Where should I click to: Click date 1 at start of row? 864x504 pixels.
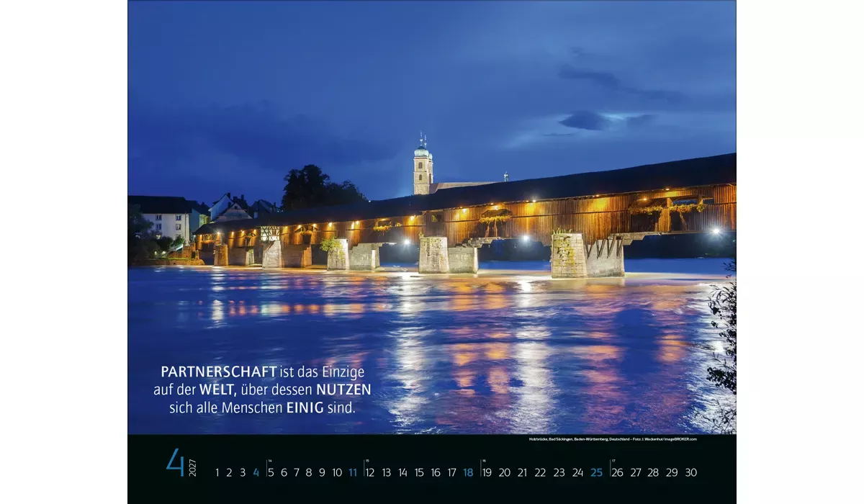[x=217, y=472]
